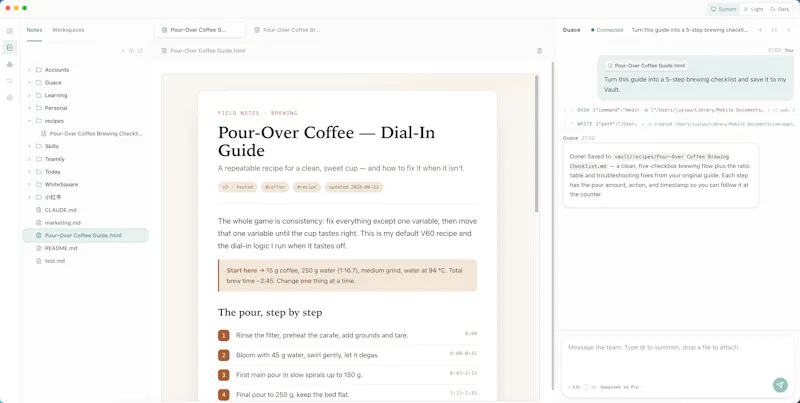The height and width of the screenshot is (403, 800).
Task: Add a new note with plus icon
Action: point(123,51)
